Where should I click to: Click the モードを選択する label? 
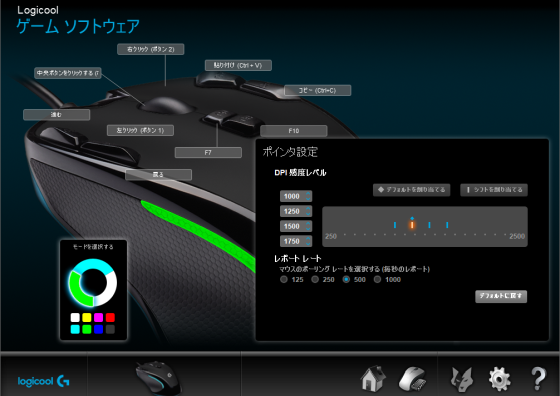point(93,246)
